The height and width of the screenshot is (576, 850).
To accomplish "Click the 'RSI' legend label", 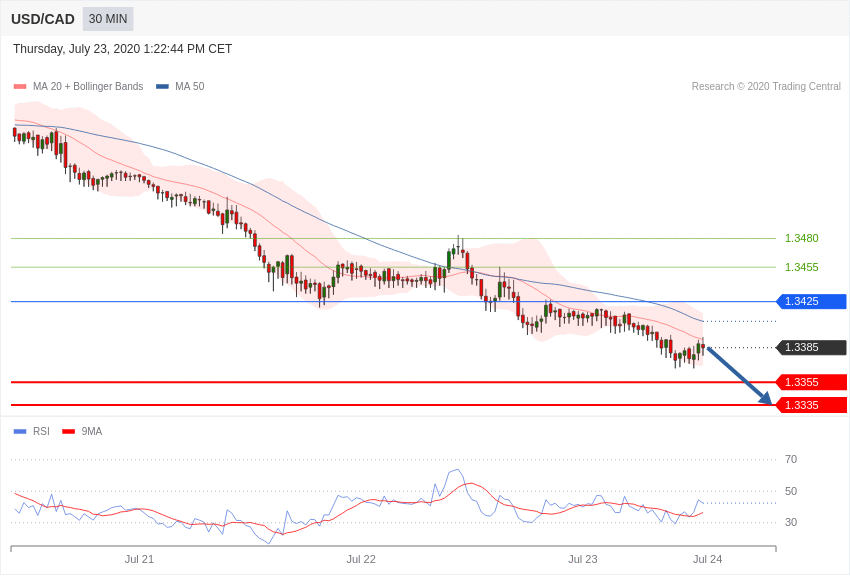I will click(41, 432).
